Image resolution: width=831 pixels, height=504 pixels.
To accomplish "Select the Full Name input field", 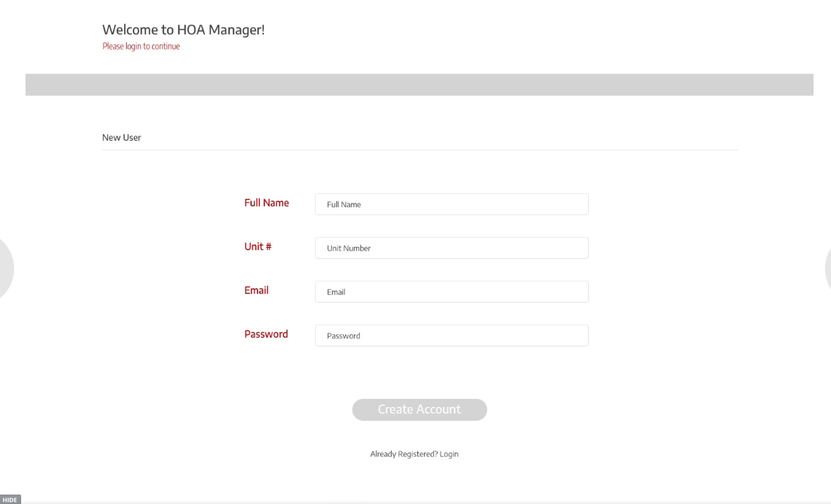I will tap(451, 204).
